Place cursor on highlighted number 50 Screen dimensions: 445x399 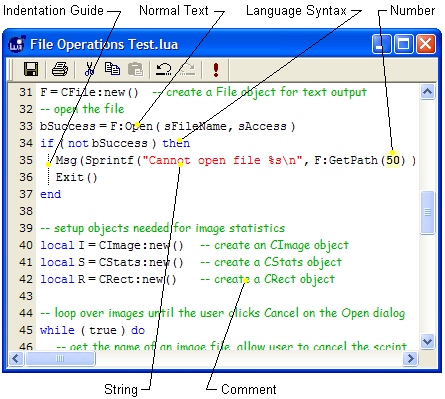(393, 160)
